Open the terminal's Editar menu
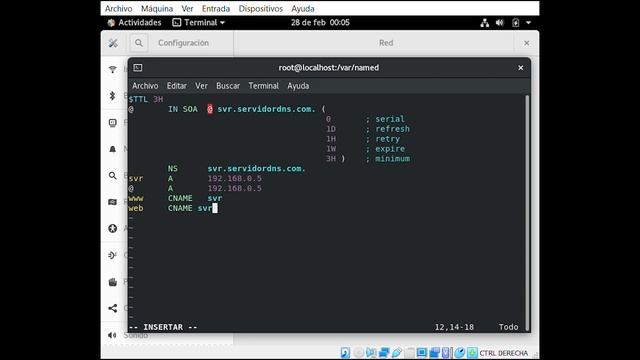This screenshot has width=640, height=360. (176, 86)
